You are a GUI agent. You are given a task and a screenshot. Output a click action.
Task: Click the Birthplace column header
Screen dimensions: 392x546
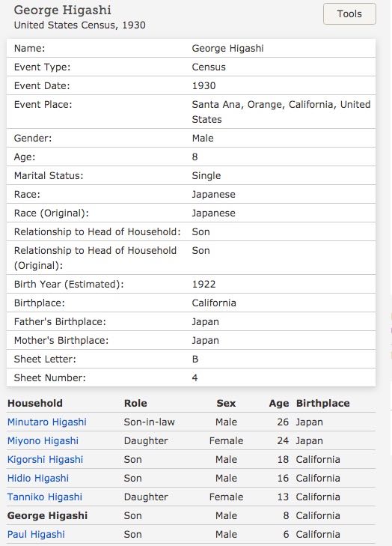(x=322, y=403)
